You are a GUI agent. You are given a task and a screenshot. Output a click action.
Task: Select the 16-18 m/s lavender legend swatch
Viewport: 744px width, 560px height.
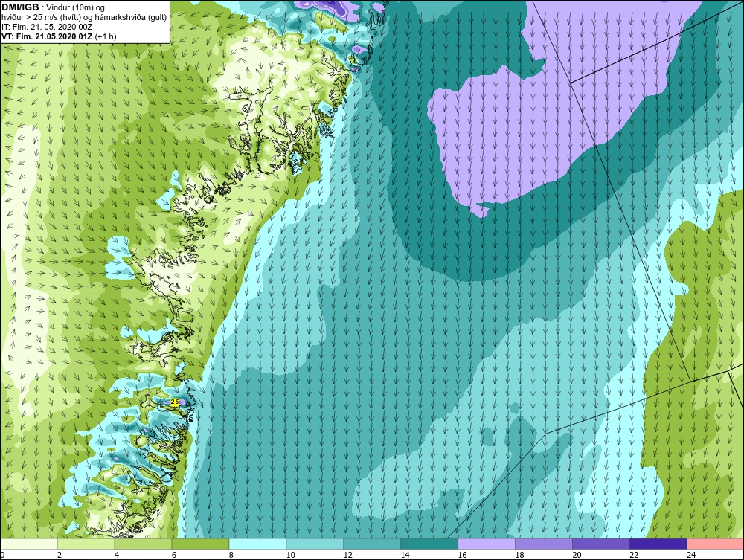pos(487,544)
